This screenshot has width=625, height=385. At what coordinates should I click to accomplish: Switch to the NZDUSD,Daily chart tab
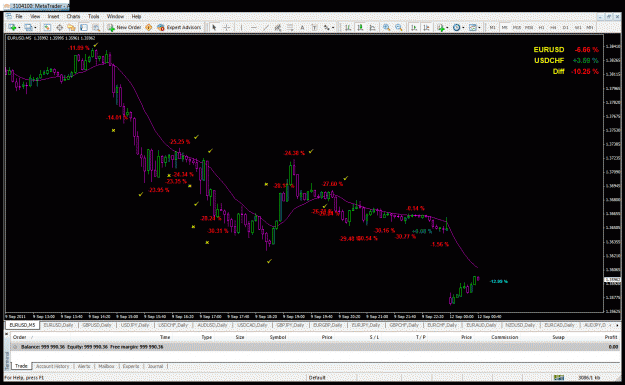tap(520, 325)
